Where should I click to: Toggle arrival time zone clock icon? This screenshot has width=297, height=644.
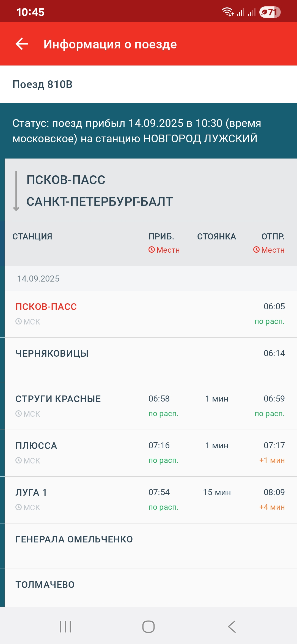[152, 250]
